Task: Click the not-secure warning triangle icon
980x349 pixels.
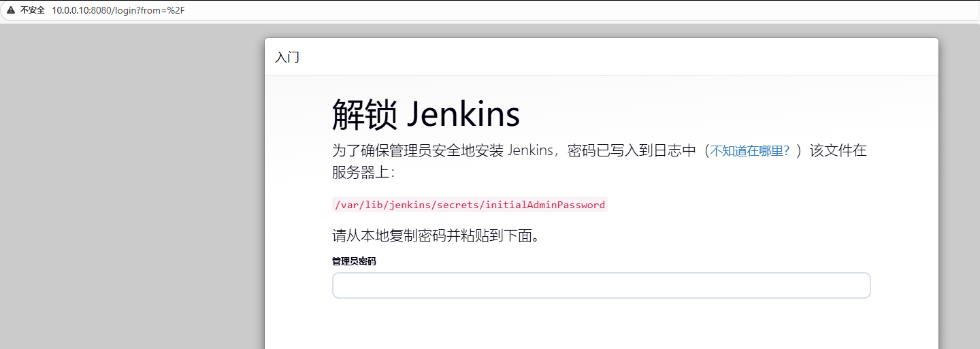Action: click(11, 10)
